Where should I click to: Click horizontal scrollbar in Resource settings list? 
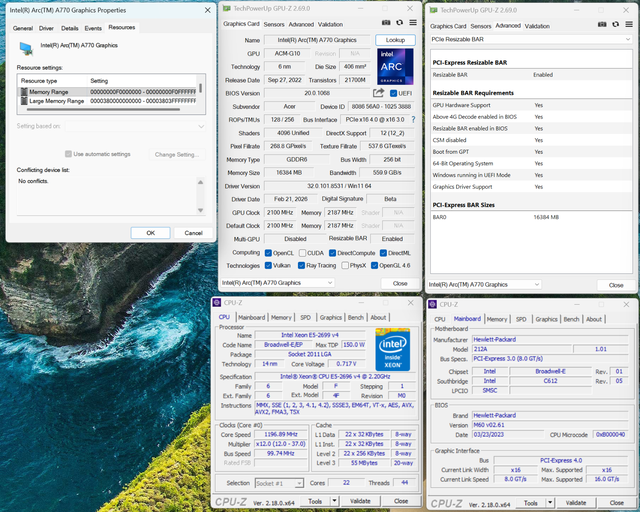click(x=104, y=109)
